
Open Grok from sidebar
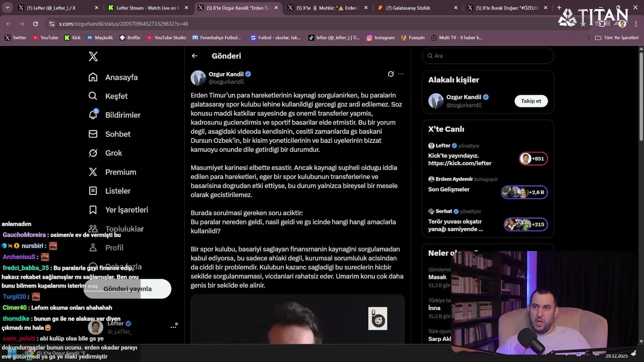pyautogui.click(x=105, y=153)
